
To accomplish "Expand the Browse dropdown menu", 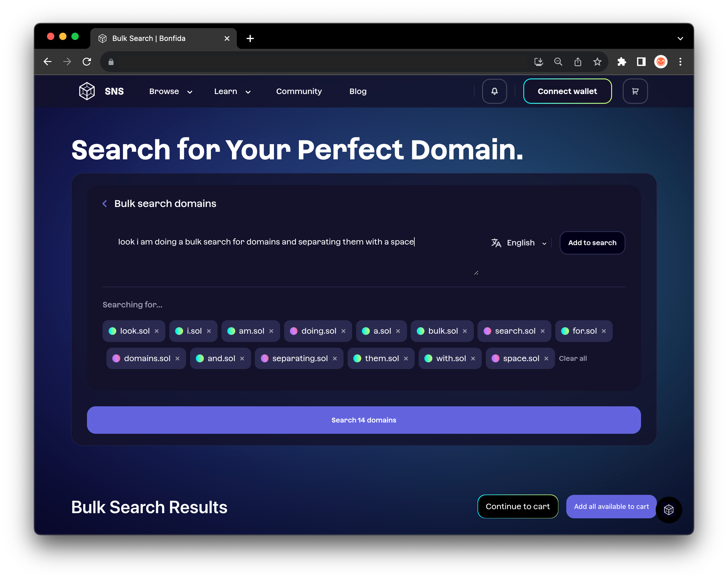I will pyautogui.click(x=171, y=92).
